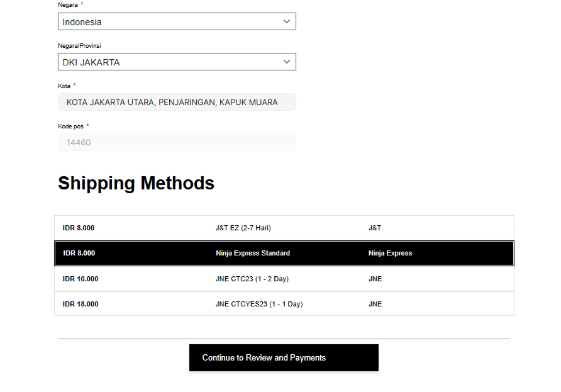
Task: Click the IDR 18.000 price cell
Action: 81,304
